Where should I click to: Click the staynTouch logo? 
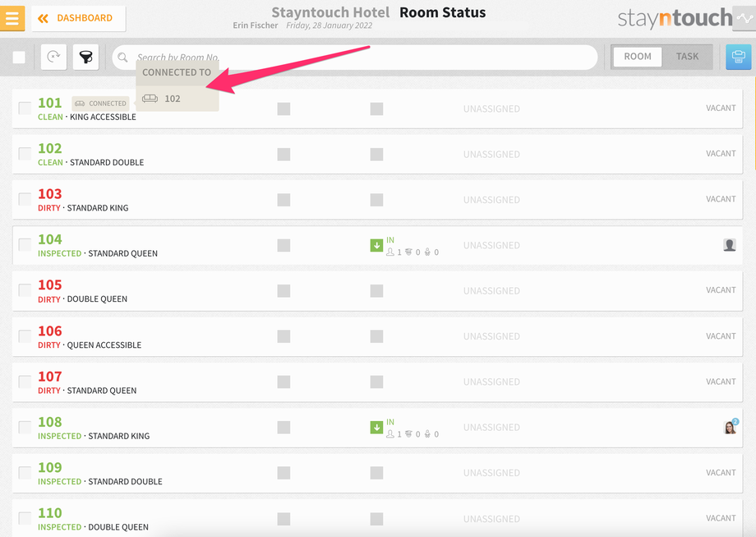[675, 18]
